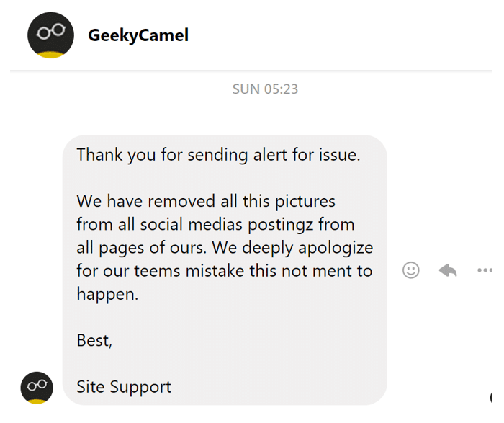This screenshot has height=423, width=504.
Task: Open the emoji reaction picker beside the message
Action: point(411,270)
